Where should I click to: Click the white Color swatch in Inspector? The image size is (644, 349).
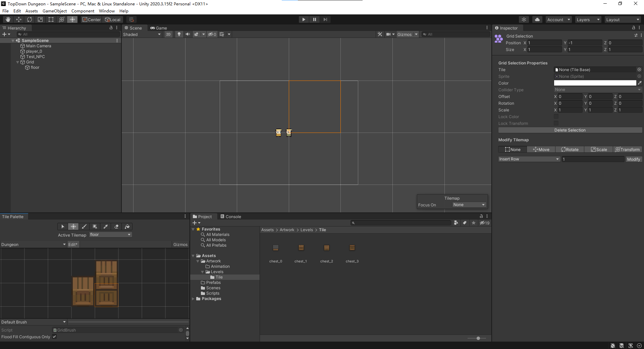[x=595, y=83]
